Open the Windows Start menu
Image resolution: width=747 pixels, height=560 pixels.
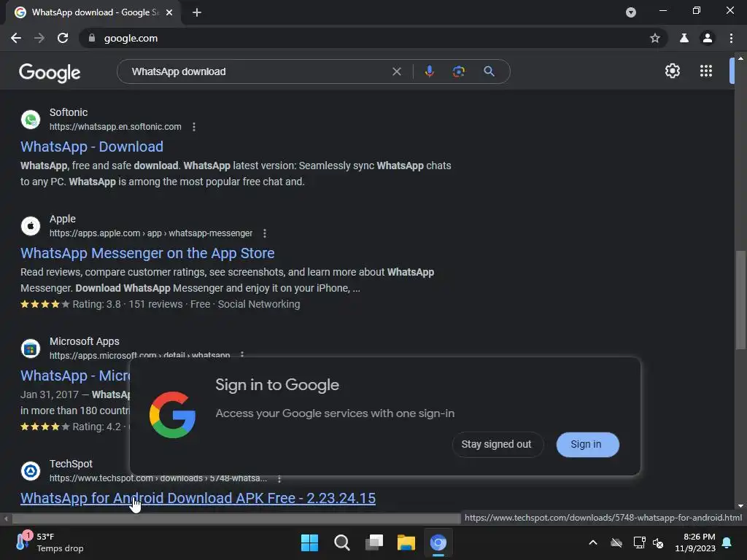pos(309,542)
